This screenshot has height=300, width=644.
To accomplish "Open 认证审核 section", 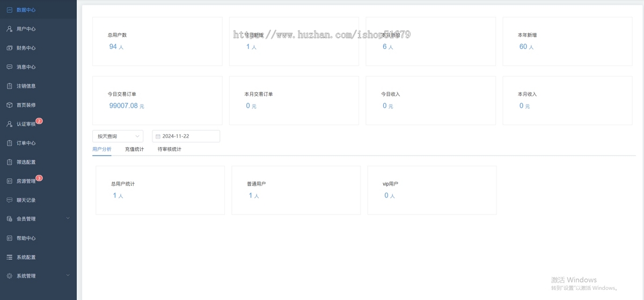I will (x=38, y=124).
